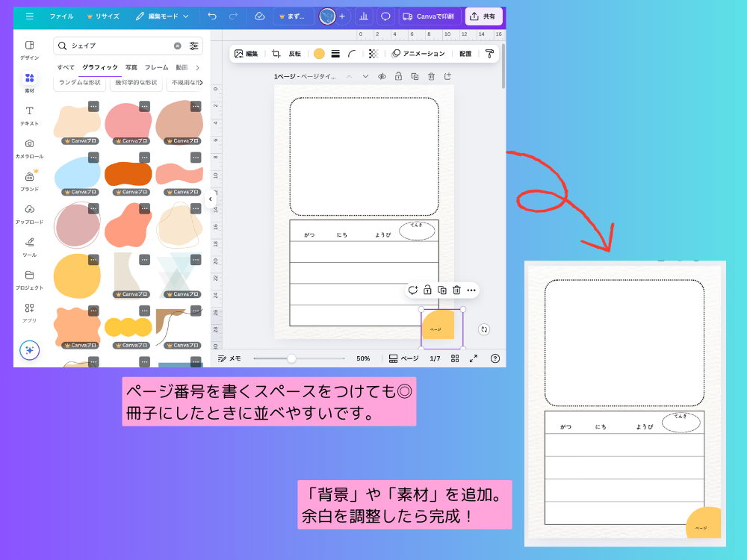
Task: Click the 共有 (Share) button
Action: coord(483,15)
